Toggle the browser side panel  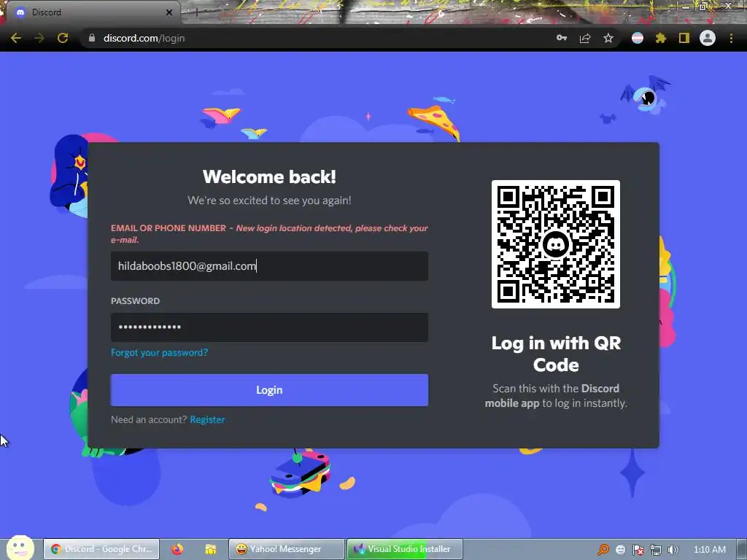(684, 38)
